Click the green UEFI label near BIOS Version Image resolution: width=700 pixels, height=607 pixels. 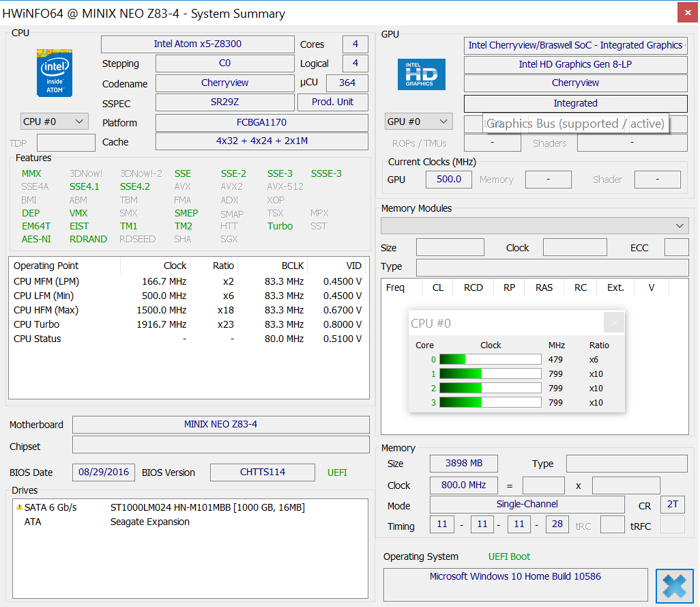[337, 472]
